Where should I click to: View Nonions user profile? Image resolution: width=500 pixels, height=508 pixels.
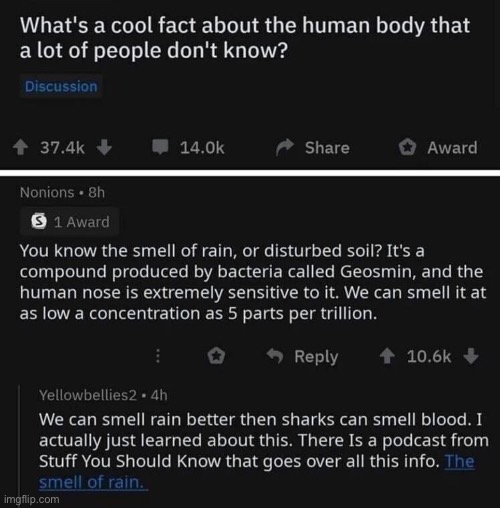coord(47,192)
